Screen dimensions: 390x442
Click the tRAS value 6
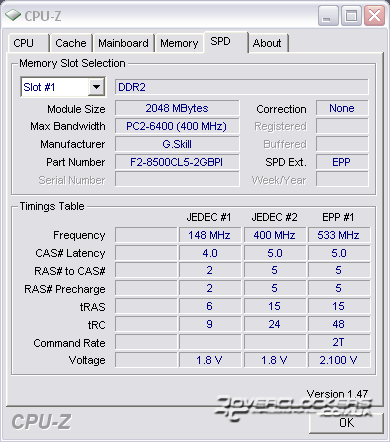209,306
